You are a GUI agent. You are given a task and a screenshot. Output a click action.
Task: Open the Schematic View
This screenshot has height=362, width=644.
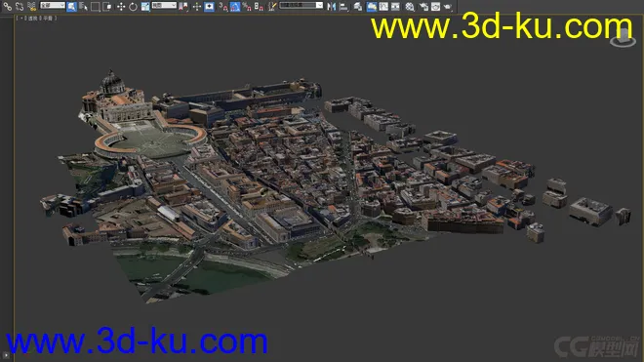[395, 7]
